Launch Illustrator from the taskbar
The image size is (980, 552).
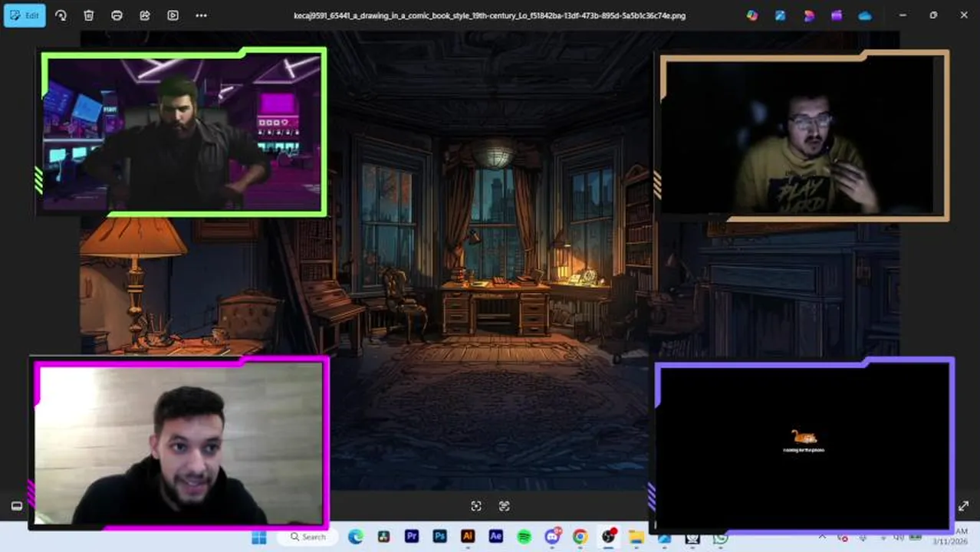(x=468, y=537)
